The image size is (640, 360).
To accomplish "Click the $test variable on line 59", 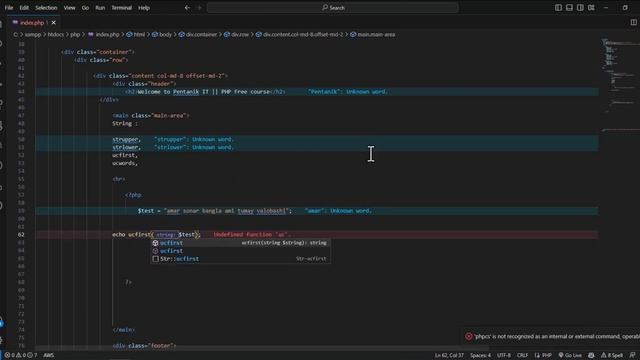I will (146, 211).
